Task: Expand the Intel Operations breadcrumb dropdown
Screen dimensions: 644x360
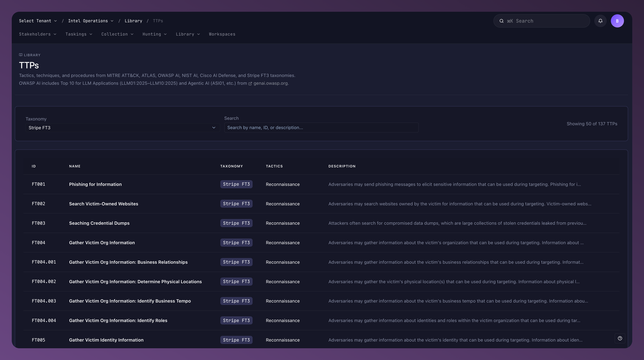Action: [90, 21]
